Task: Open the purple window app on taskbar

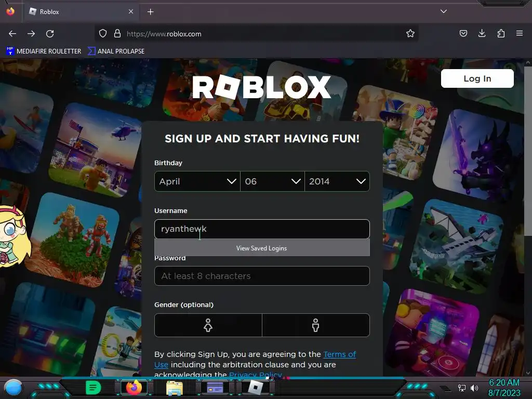Action: click(215, 388)
